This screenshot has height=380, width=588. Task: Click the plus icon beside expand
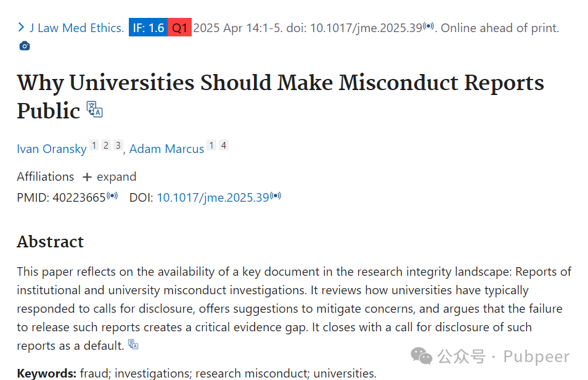tap(87, 177)
